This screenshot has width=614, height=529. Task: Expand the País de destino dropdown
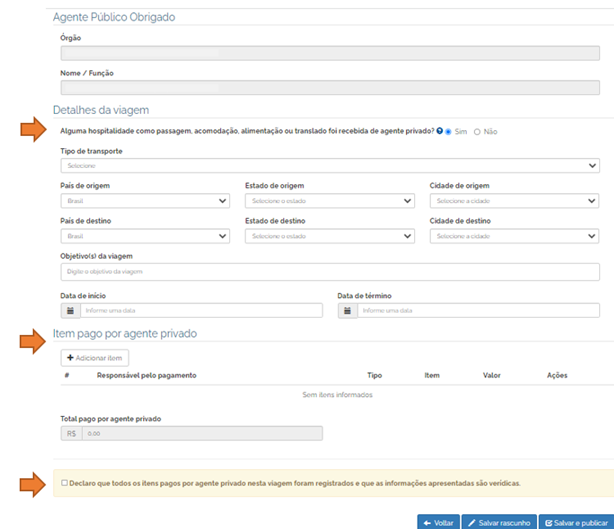click(x=145, y=236)
